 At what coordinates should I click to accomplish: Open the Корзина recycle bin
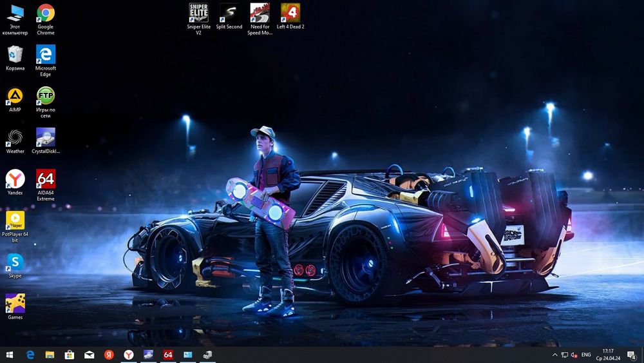[15, 58]
